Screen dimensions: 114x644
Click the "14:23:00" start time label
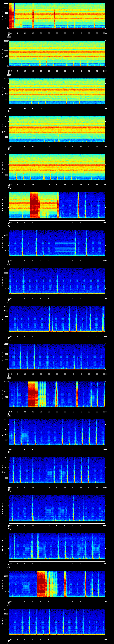click(9, 71)
